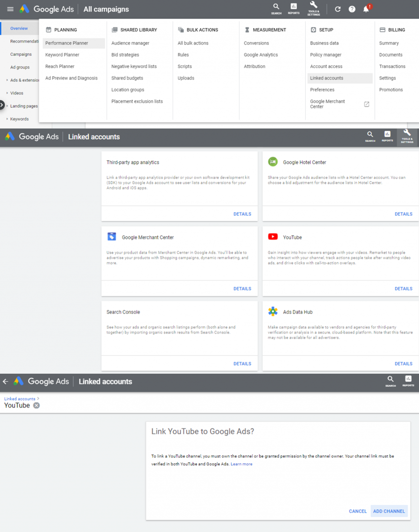Open Transactions under Billing
This screenshot has width=419, height=532.
pyautogui.click(x=392, y=66)
